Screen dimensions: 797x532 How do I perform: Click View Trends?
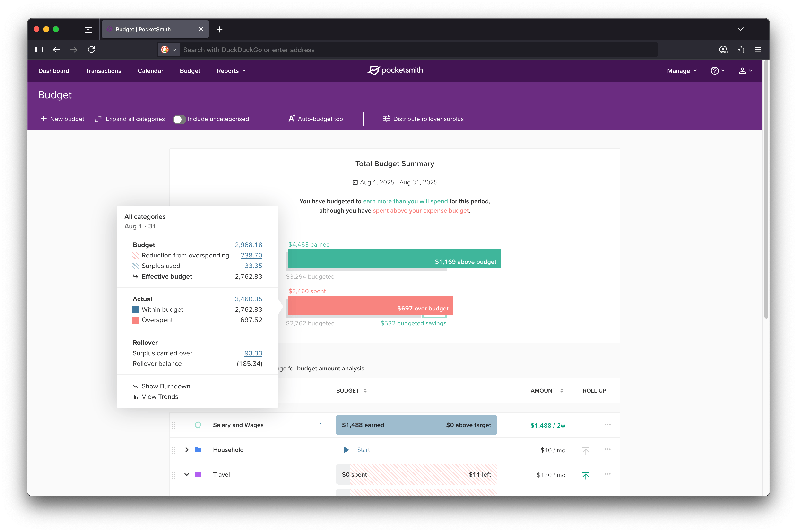coord(156,397)
